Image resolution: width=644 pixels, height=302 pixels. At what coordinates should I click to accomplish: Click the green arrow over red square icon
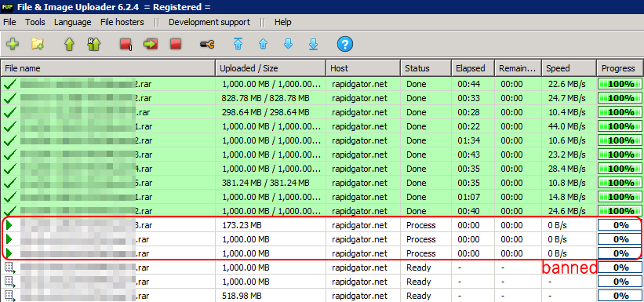[x=151, y=44]
